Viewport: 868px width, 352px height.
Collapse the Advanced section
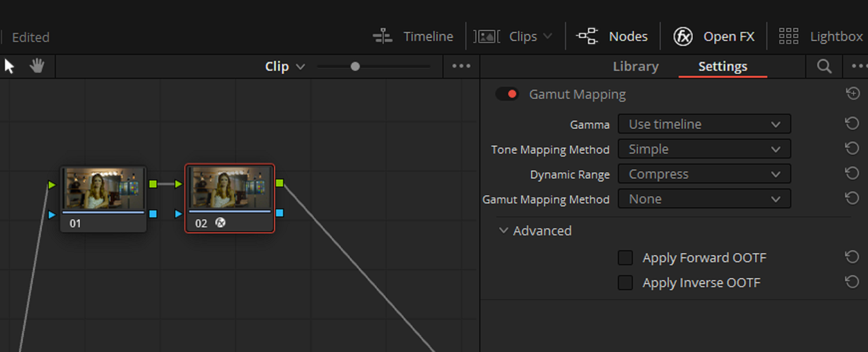pyautogui.click(x=503, y=231)
